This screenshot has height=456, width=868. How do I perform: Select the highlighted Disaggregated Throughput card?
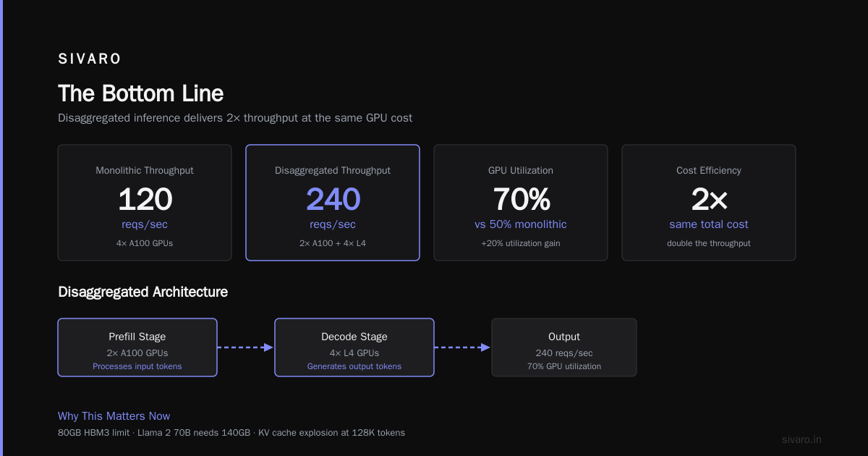[x=333, y=203]
